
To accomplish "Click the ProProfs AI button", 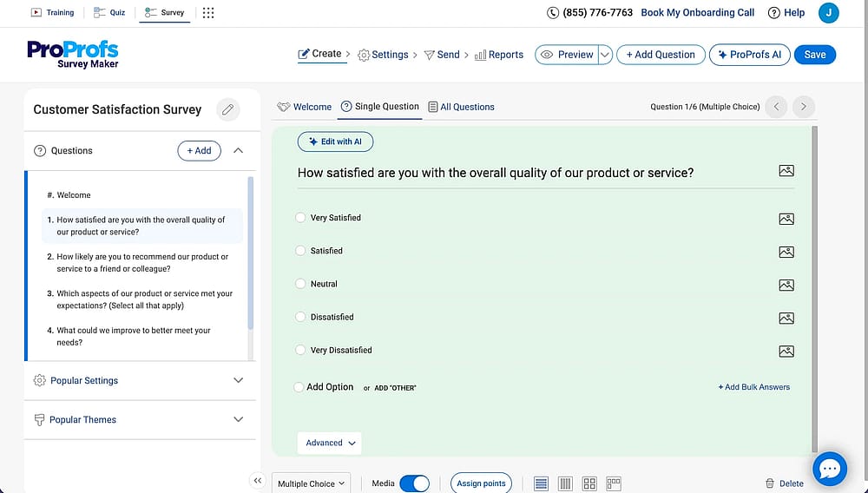I will (750, 55).
